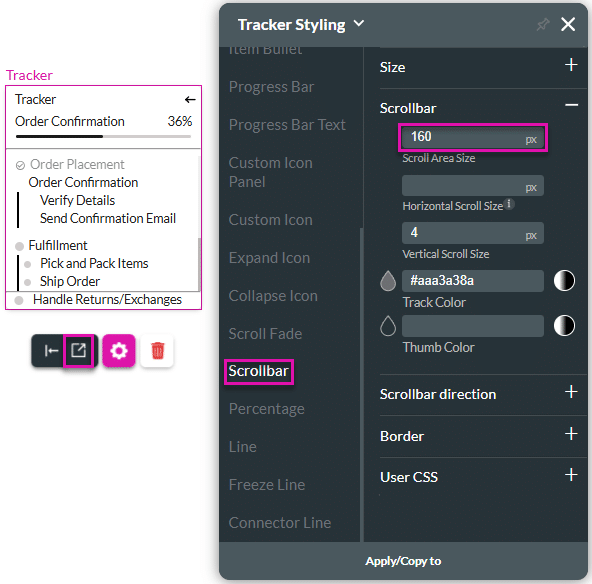
Task: Click the tracker progress bar
Action: [x=103, y=136]
